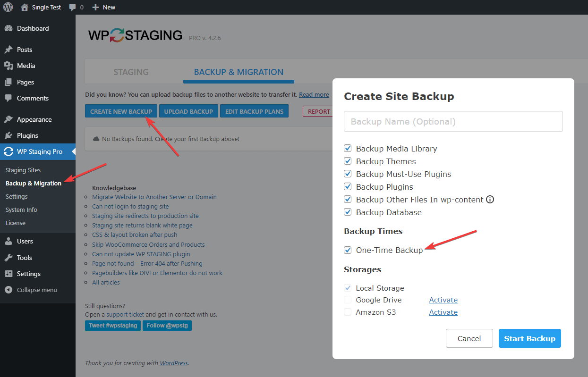The width and height of the screenshot is (588, 377).
Task: Click the Tools wrench icon
Action: tap(9, 258)
